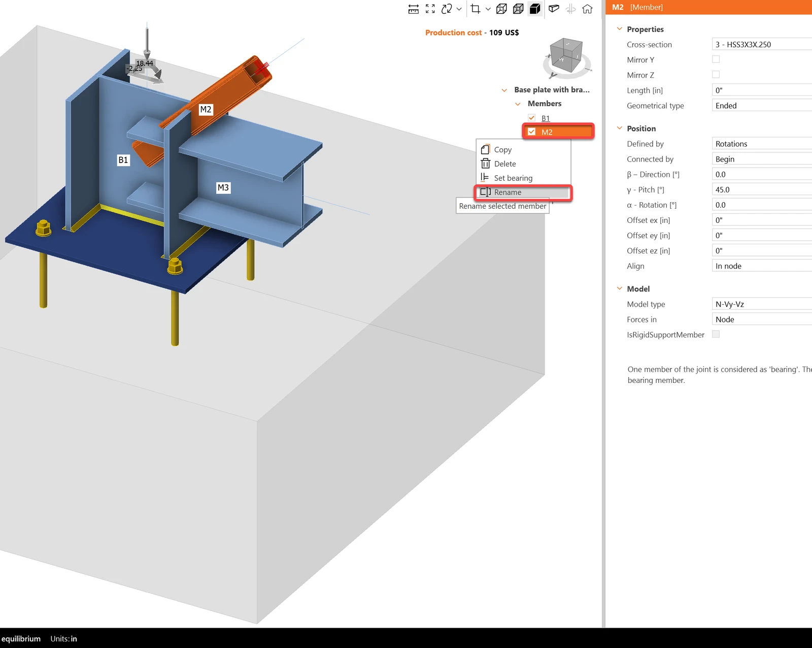Collapse the Properties section chevron
Image resolution: width=812 pixels, height=648 pixels.
(619, 29)
